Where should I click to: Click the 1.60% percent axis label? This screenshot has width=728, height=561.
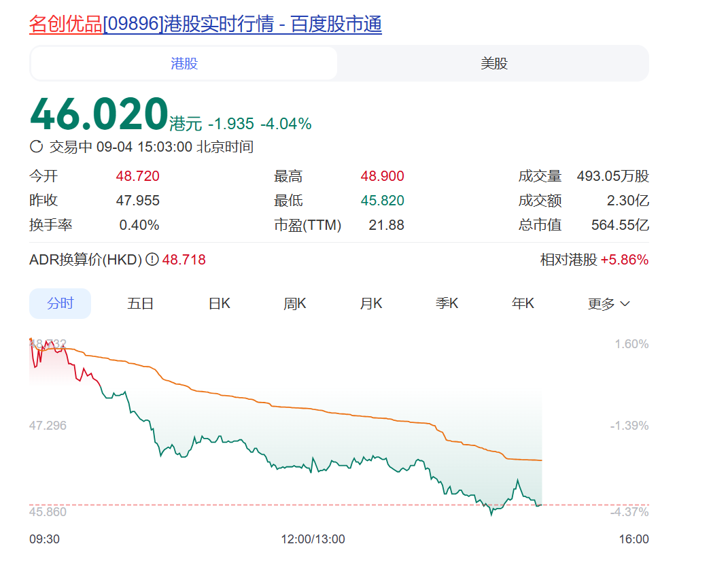(x=631, y=344)
